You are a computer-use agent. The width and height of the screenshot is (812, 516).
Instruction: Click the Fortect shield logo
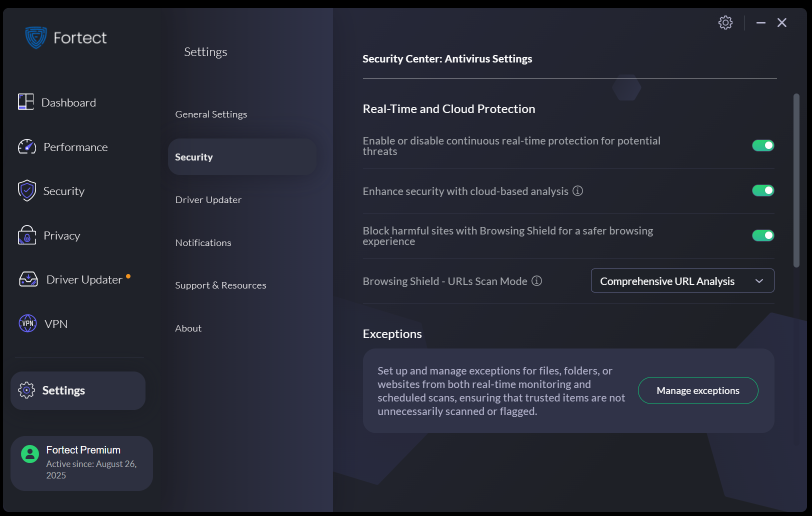pyautogui.click(x=36, y=37)
